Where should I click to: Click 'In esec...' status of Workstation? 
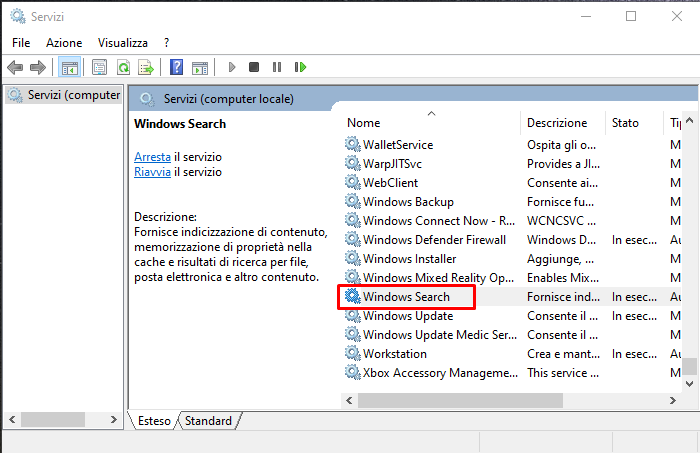tap(634, 354)
